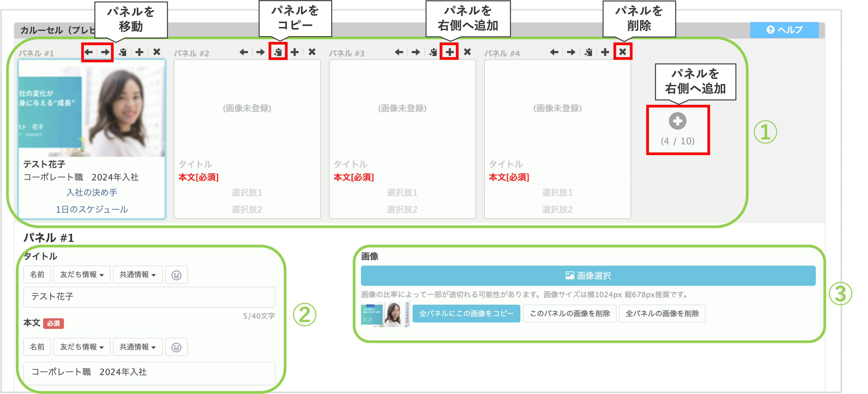Open emoji picker for body text field
The height and width of the screenshot is (394, 868).
click(176, 347)
